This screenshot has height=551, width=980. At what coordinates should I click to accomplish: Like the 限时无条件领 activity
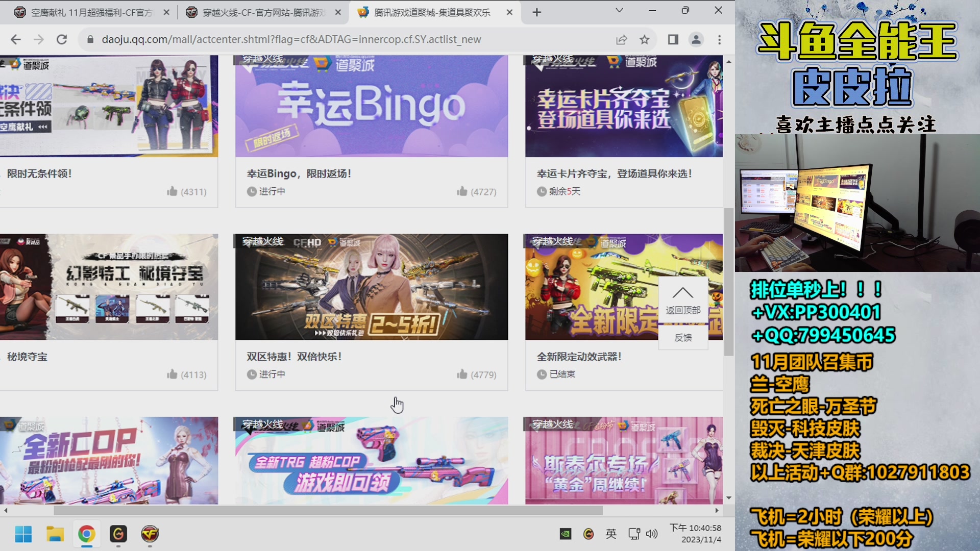point(173,191)
